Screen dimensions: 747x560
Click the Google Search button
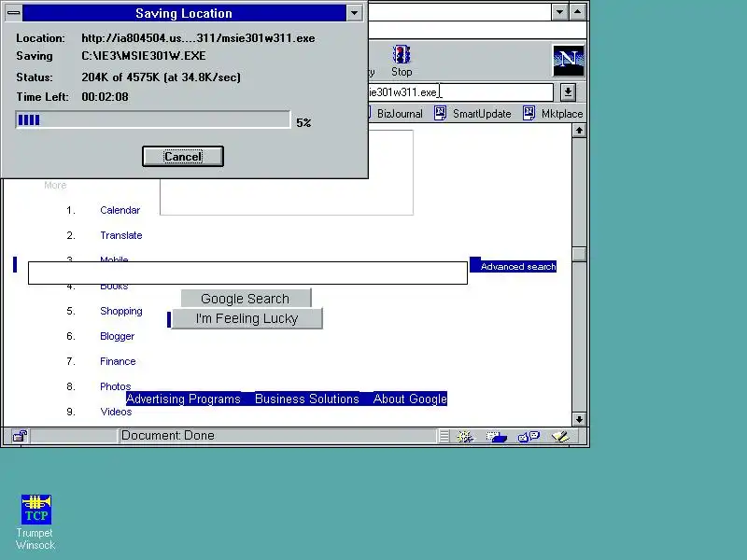click(x=246, y=299)
